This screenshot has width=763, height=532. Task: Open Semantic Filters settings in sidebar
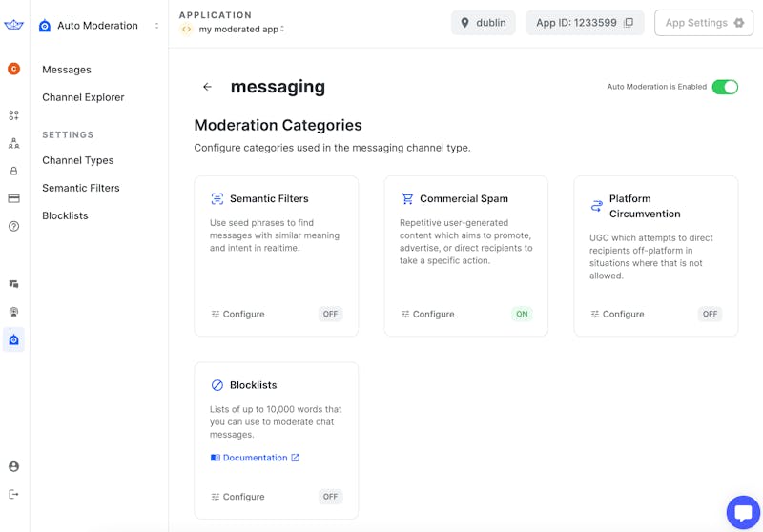coord(81,188)
